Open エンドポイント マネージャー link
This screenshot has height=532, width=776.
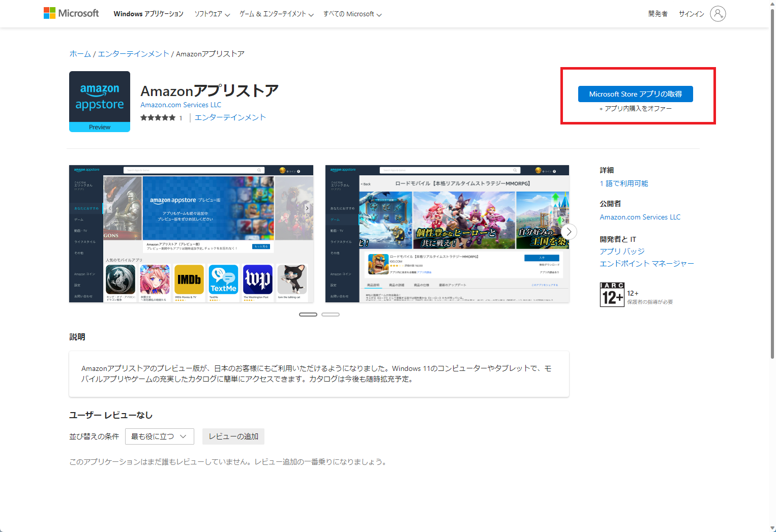[647, 264]
